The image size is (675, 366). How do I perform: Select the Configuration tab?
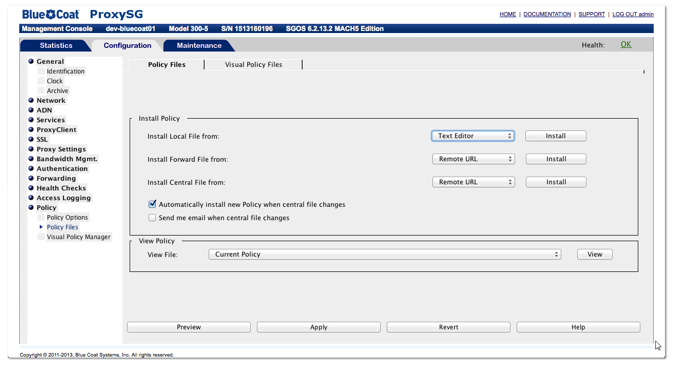(x=127, y=45)
